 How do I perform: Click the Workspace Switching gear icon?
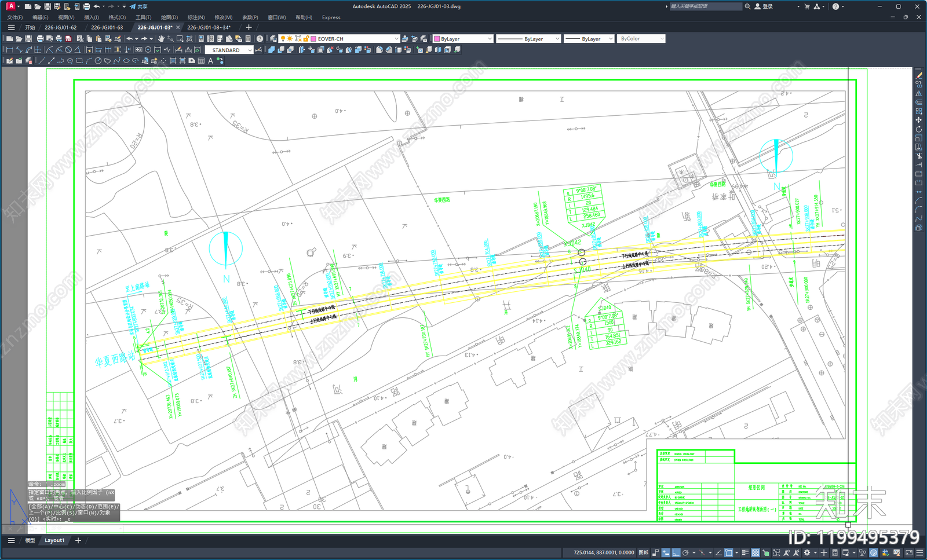point(806,552)
